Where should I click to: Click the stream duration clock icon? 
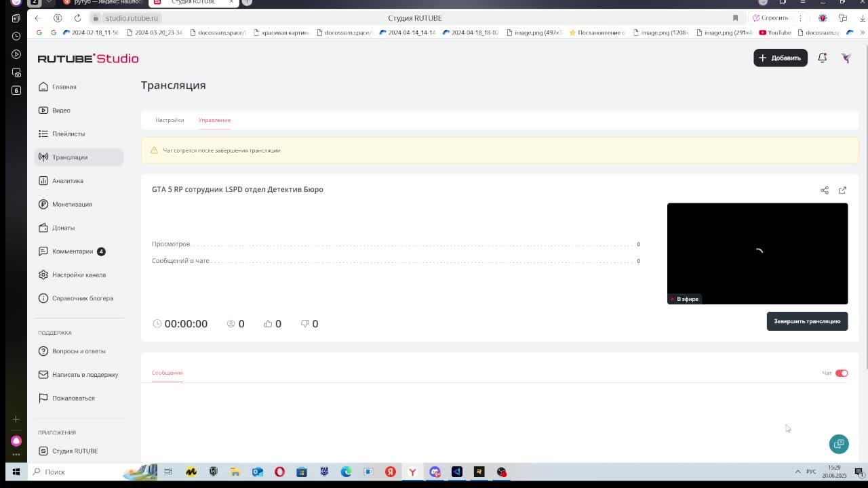[x=157, y=324]
